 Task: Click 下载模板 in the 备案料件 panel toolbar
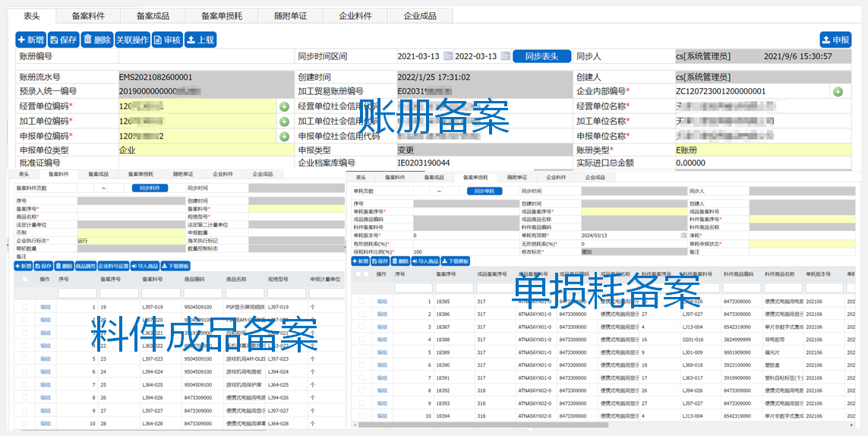click(175, 266)
